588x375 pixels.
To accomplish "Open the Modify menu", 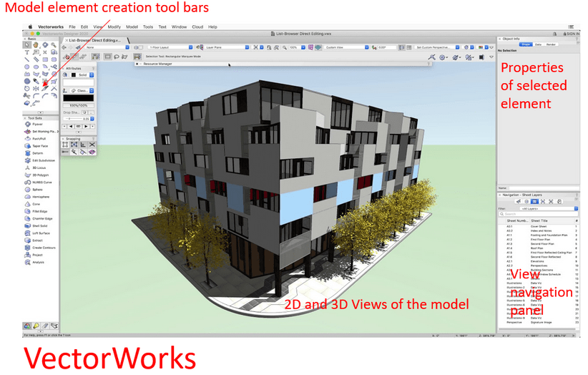I will coord(114,26).
